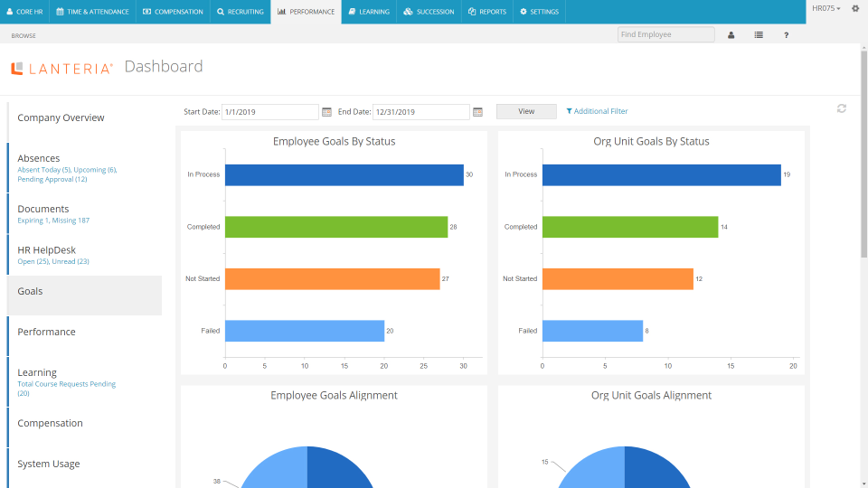Click the Completed bar in Org Unit Goals chart

(x=630, y=227)
